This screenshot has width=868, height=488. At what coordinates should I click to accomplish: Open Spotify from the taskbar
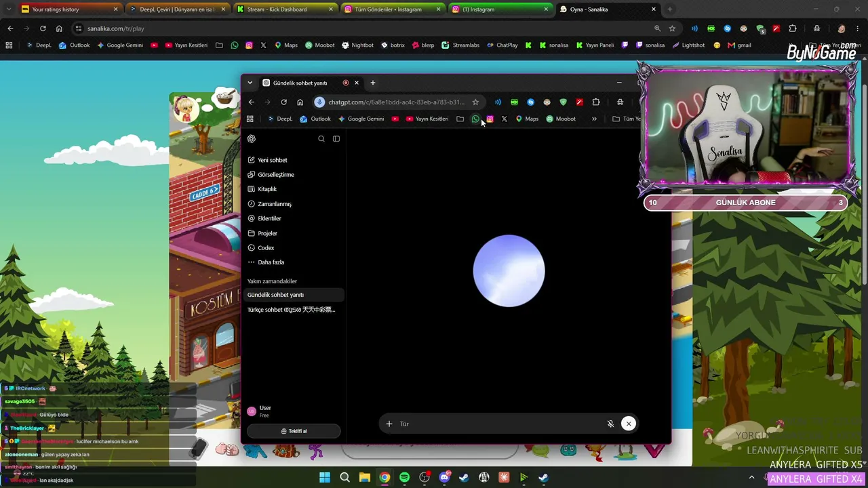404,478
